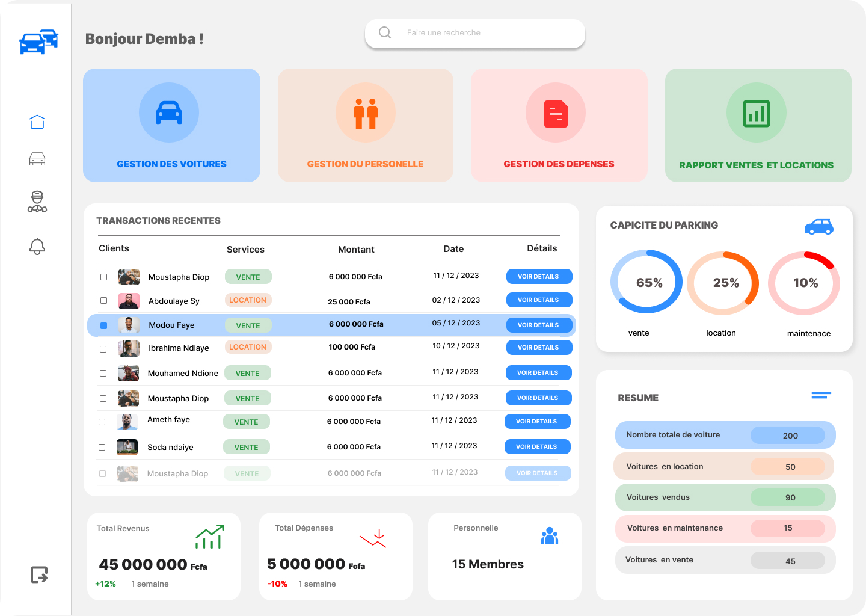Open the notifications bell icon
Screen dimensions: 866x616
[x=37, y=246]
